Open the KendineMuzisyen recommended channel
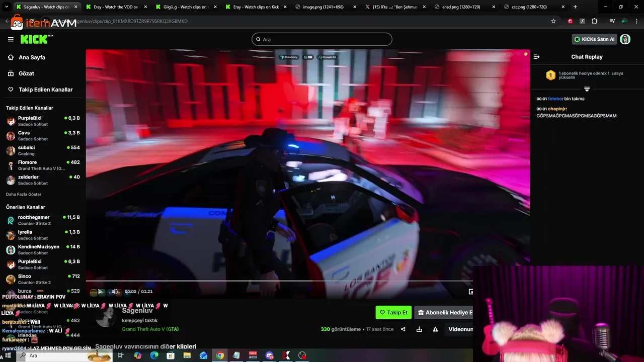 pyautogui.click(x=43, y=249)
